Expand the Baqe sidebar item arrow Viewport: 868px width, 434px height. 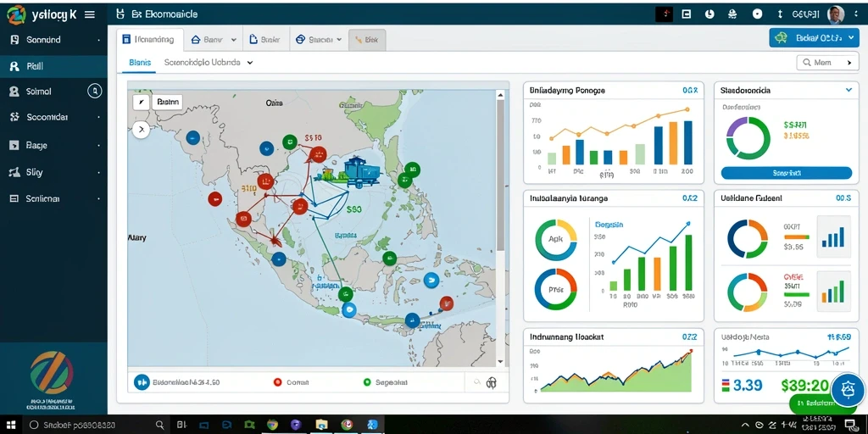98,146
